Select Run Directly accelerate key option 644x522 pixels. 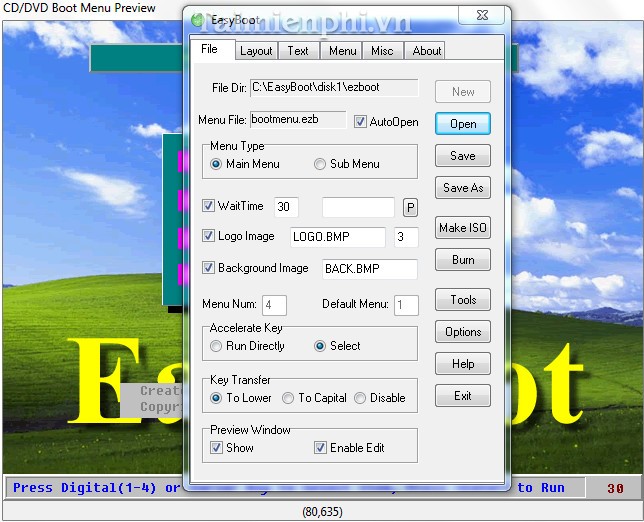coord(216,346)
